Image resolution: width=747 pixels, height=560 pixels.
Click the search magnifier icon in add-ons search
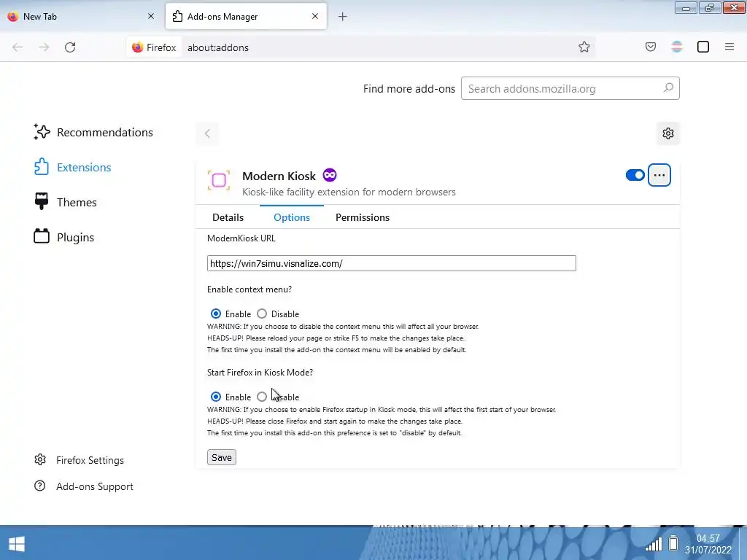668,88
